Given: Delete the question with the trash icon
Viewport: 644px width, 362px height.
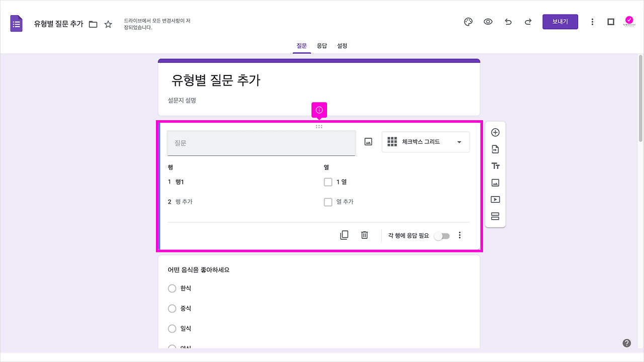Looking at the screenshot, I should (x=364, y=234).
